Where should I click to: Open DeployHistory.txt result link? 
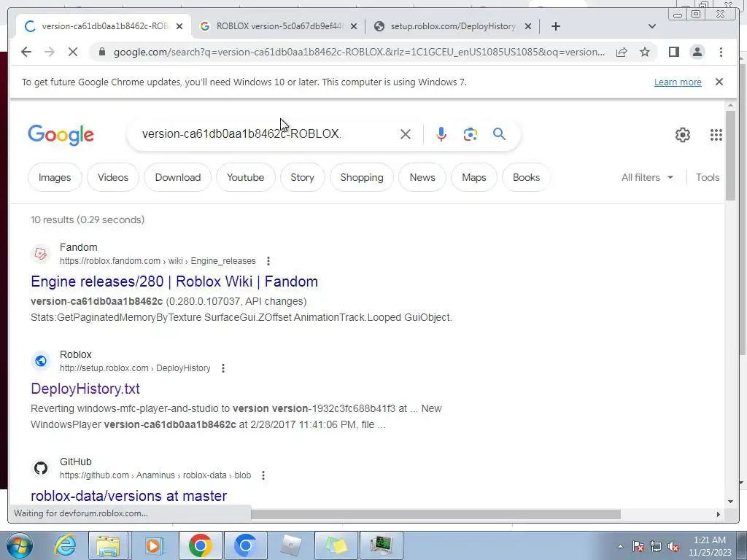(85, 389)
